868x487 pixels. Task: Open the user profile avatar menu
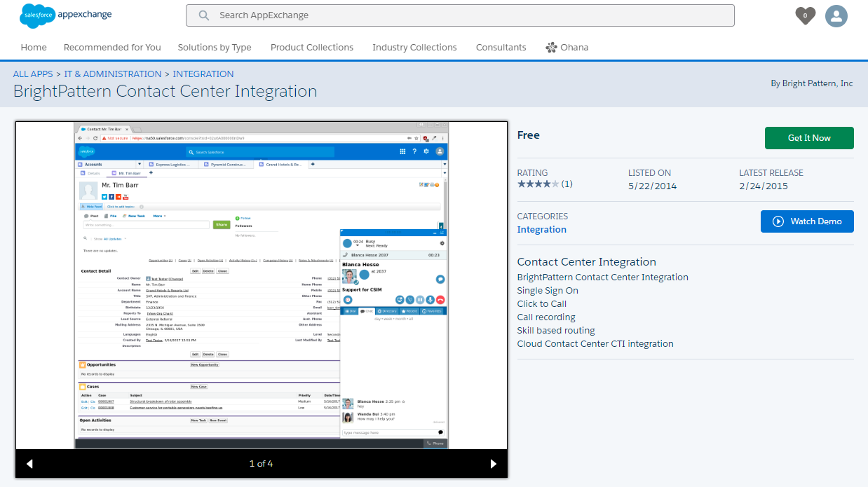coord(836,16)
